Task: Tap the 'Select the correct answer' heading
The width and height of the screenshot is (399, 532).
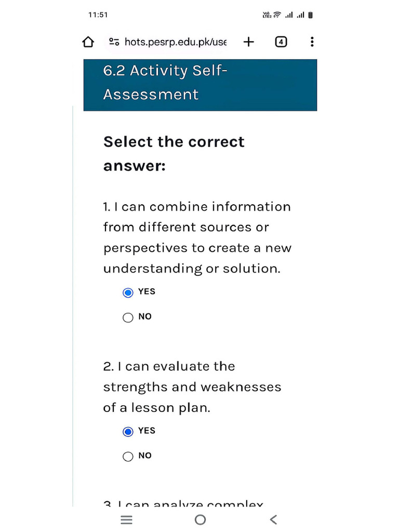Action: [x=174, y=154]
